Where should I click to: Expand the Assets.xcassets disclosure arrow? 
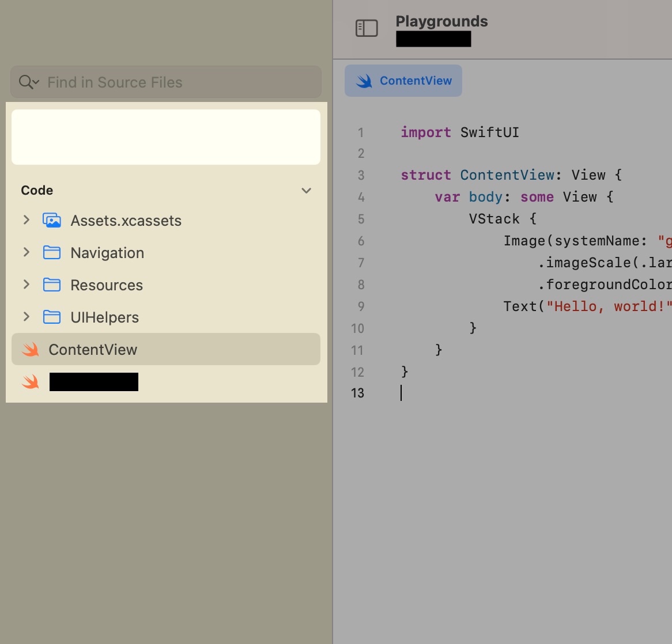click(x=26, y=220)
